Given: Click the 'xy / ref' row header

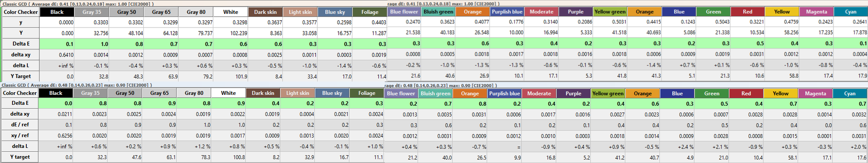Looking at the screenshot, I should point(20,135).
